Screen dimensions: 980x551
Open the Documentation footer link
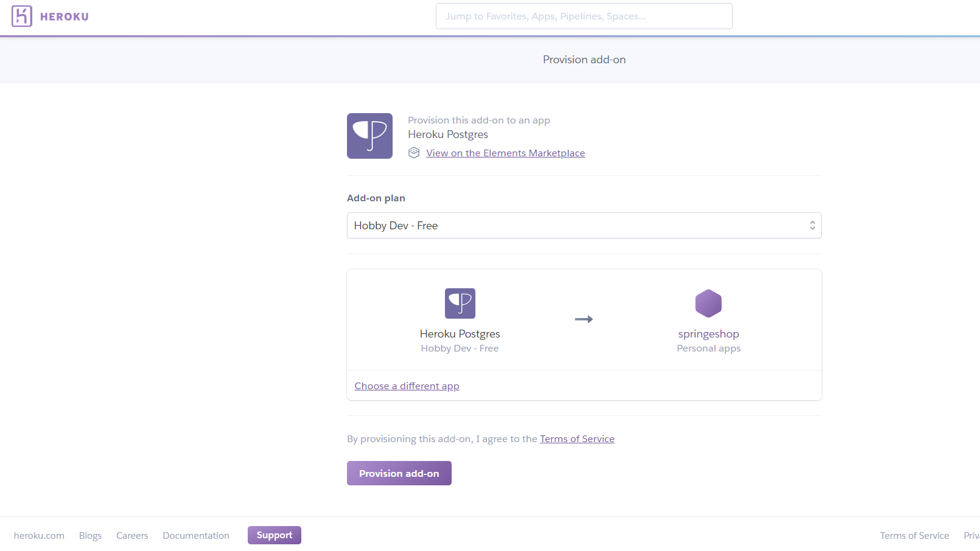tap(196, 536)
